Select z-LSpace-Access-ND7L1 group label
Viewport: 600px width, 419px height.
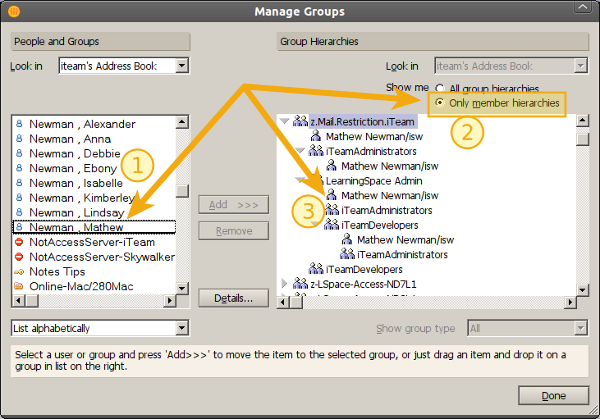pyautogui.click(x=363, y=284)
